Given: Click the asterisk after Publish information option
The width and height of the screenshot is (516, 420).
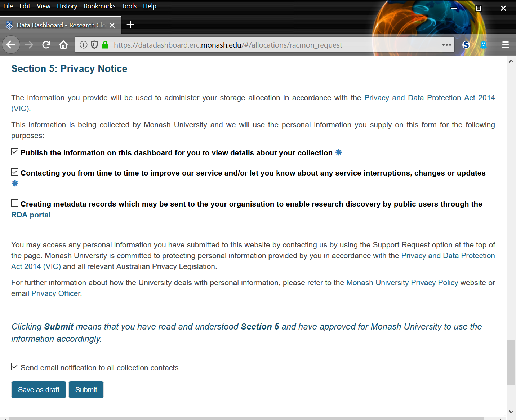Looking at the screenshot, I should pyautogui.click(x=338, y=152).
